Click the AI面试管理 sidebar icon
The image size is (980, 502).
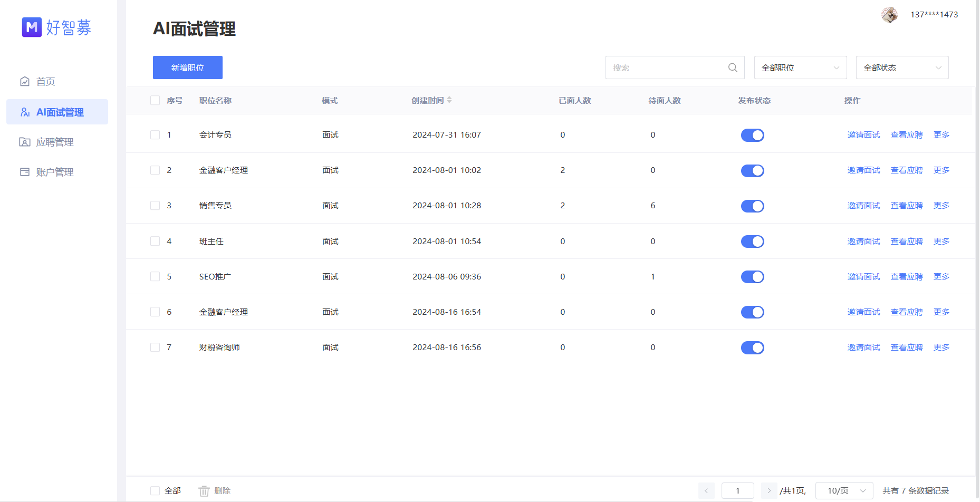point(25,112)
